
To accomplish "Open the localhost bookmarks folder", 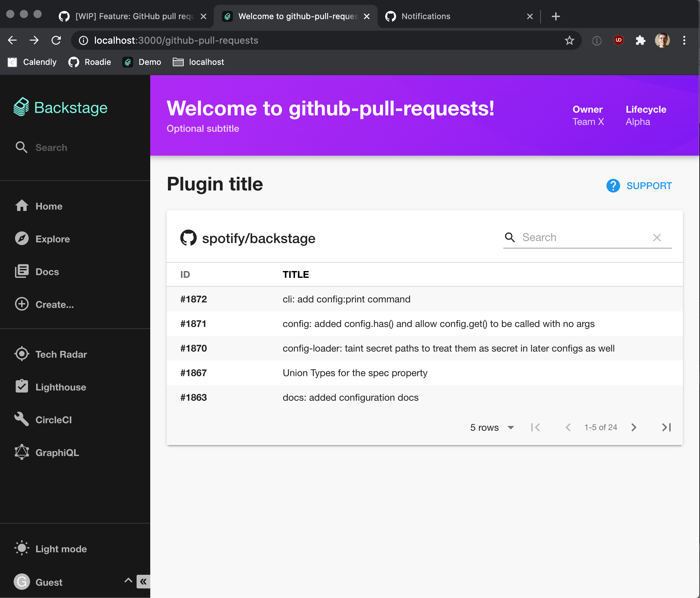I will (x=198, y=62).
